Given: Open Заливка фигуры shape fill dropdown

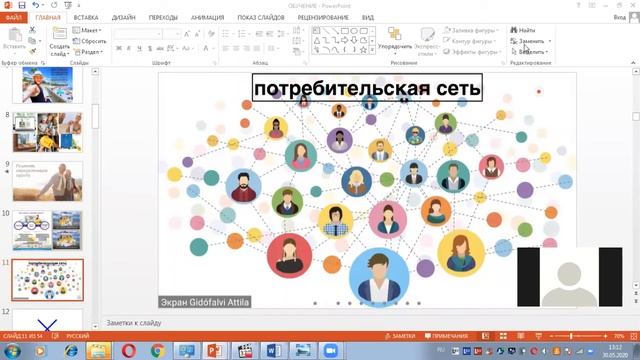Looking at the screenshot, I should 471,30.
